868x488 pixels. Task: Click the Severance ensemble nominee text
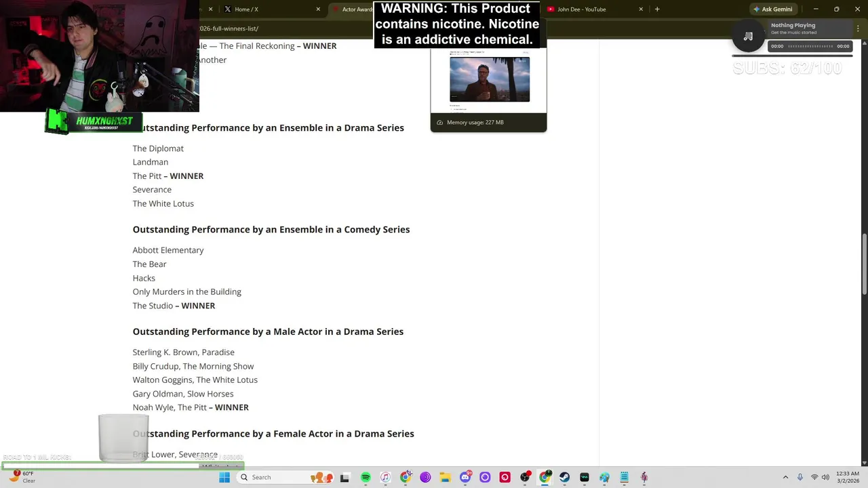click(152, 190)
